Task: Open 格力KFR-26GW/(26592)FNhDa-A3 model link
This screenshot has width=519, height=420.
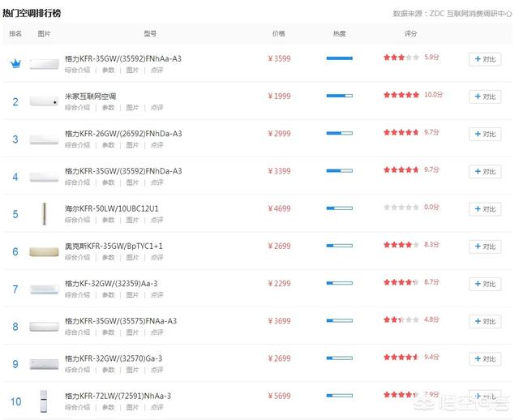Action: 123,134
